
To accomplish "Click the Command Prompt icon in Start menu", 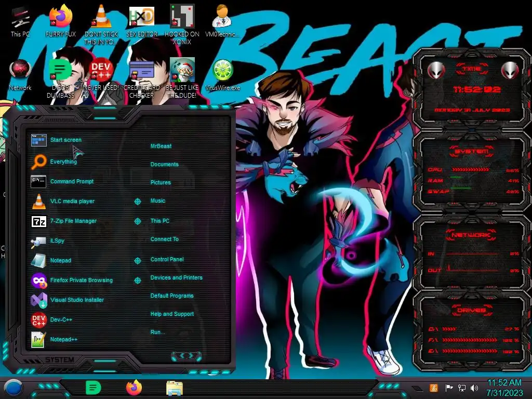I will (38, 181).
